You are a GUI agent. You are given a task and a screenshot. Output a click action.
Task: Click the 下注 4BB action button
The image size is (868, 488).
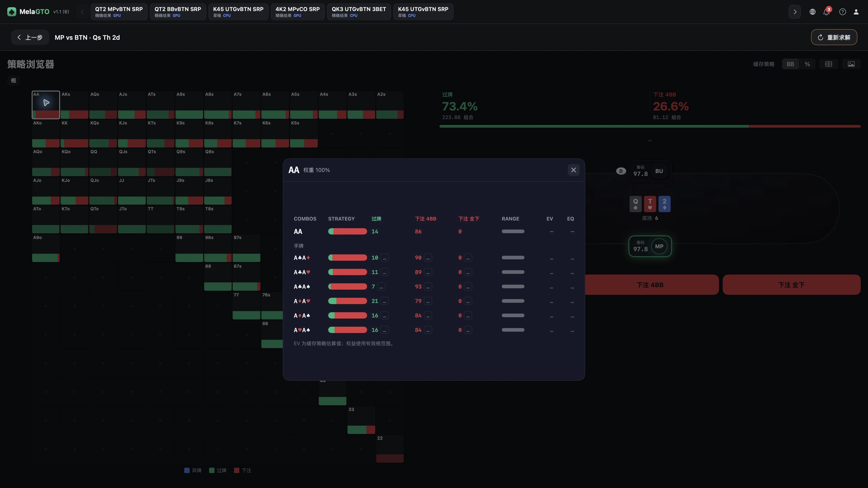click(x=650, y=285)
